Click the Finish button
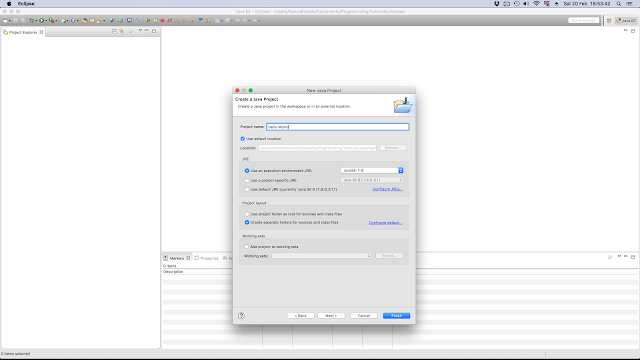 point(396,316)
